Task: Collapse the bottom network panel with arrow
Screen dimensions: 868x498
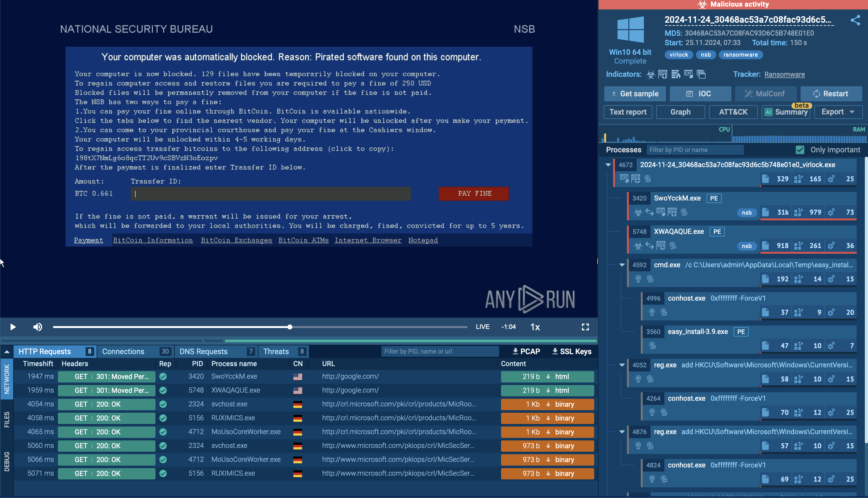Action: click(7, 351)
